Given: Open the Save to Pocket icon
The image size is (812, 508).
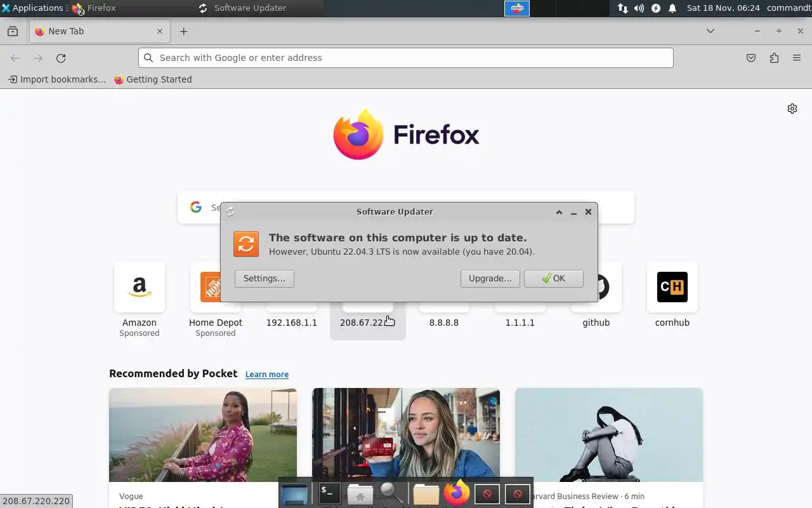Looking at the screenshot, I should 751,58.
